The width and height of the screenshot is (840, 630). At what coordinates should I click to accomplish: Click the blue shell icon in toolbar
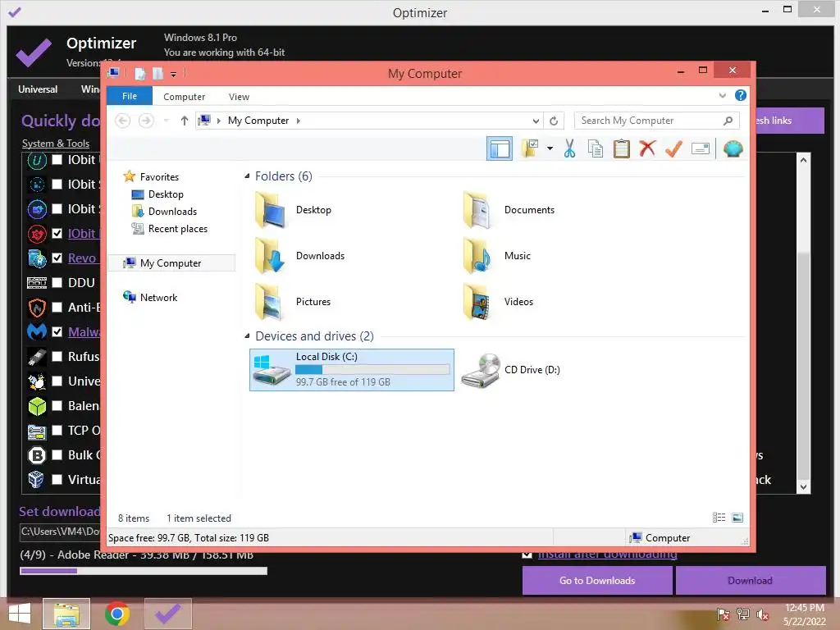733,148
